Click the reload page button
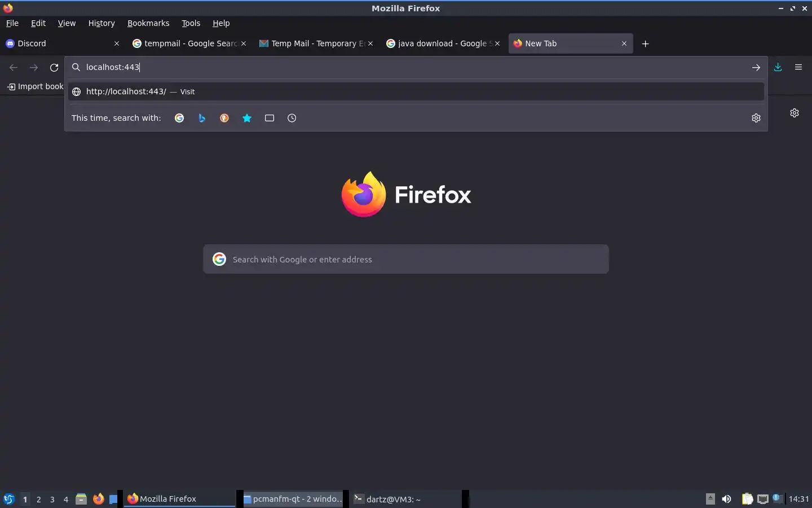The image size is (812, 508). 54,68
